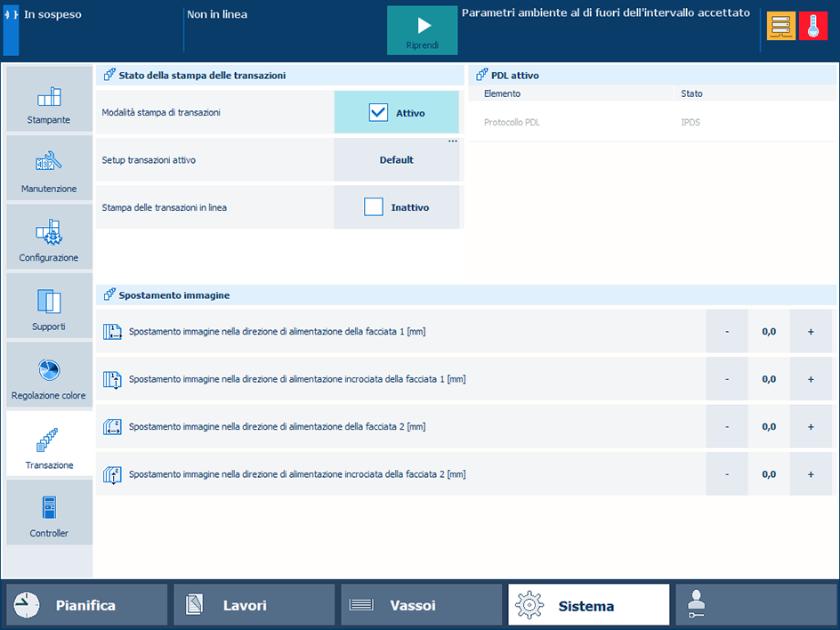
Task: Switch to the Lavori tab
Action: [254, 605]
